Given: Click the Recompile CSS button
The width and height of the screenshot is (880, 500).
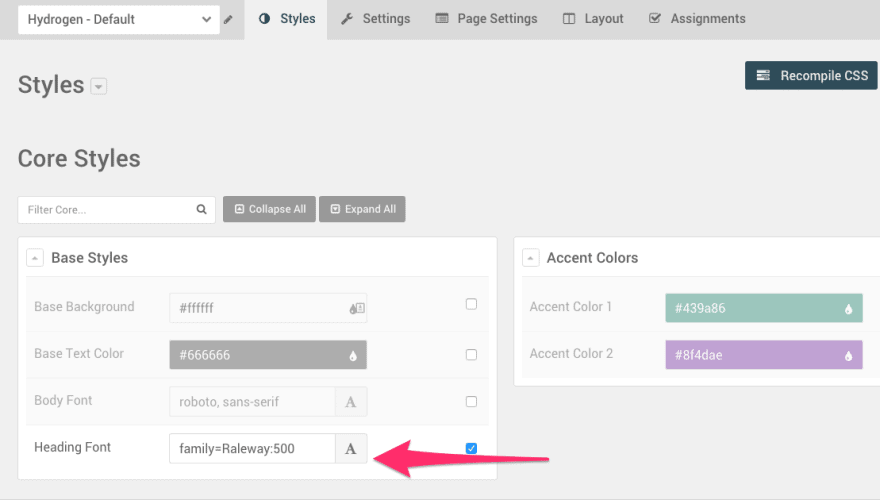Looking at the screenshot, I should point(811,76).
